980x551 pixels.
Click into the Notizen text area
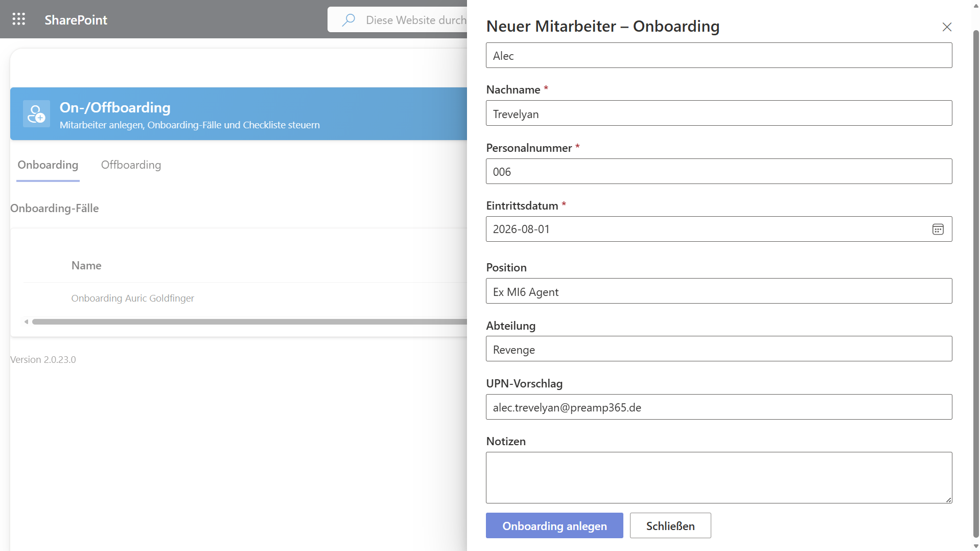719,477
